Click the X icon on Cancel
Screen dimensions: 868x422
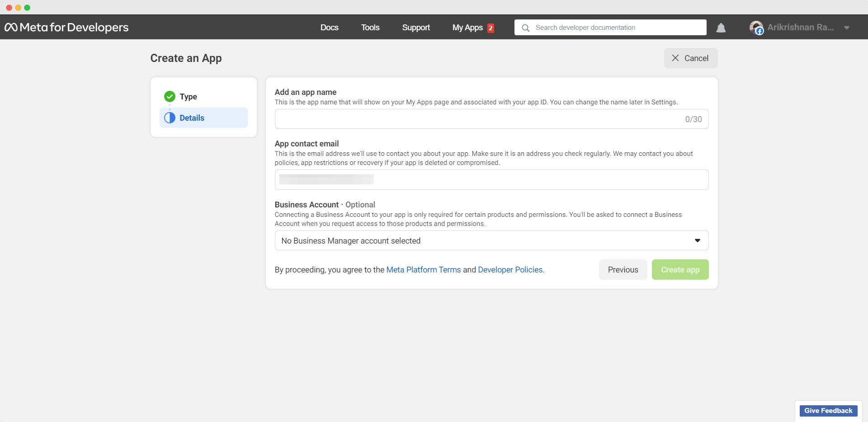[x=675, y=58]
